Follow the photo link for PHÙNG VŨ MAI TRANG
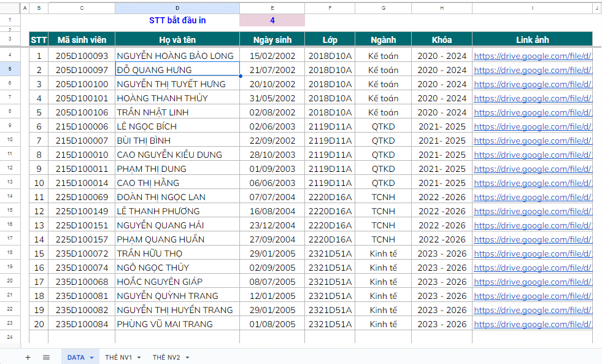 [x=532, y=324]
